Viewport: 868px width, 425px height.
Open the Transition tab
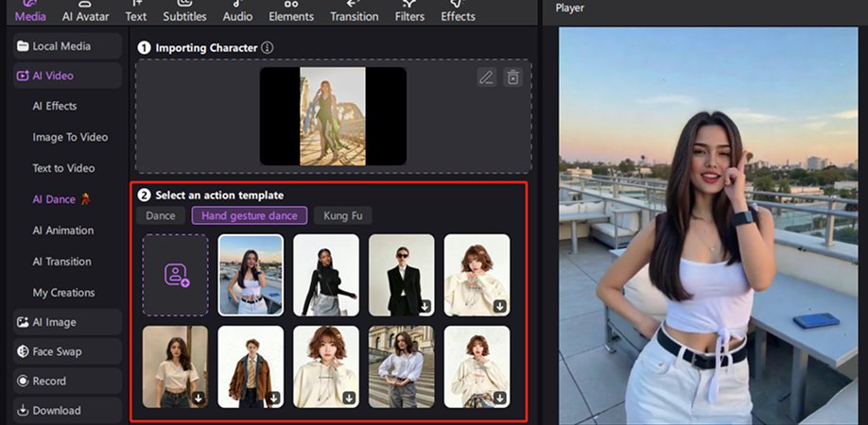click(x=355, y=11)
